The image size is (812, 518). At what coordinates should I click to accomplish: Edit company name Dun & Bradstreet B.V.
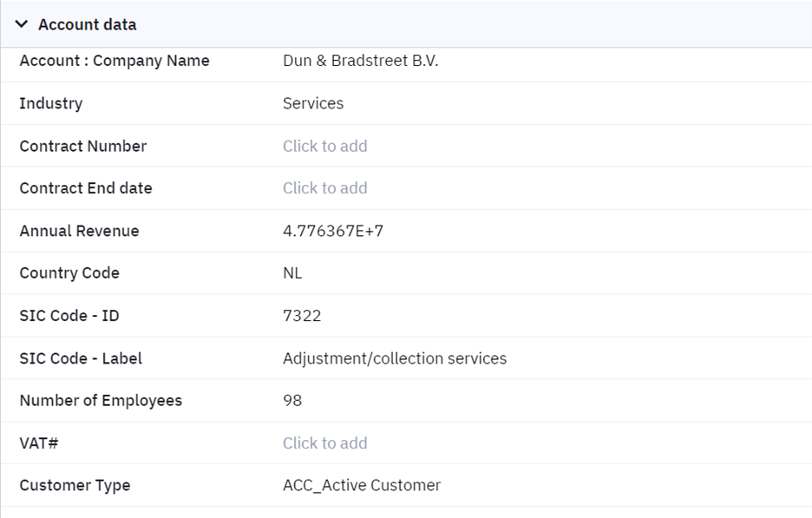point(360,61)
